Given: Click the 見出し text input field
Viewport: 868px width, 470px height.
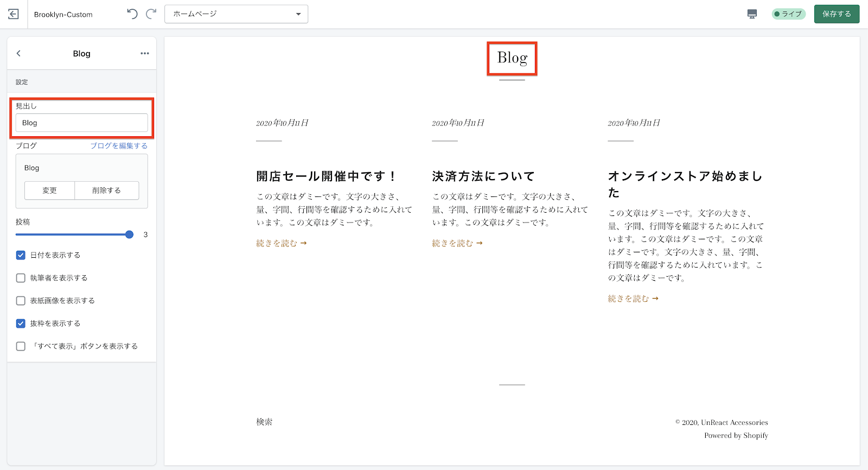Looking at the screenshot, I should coord(81,123).
